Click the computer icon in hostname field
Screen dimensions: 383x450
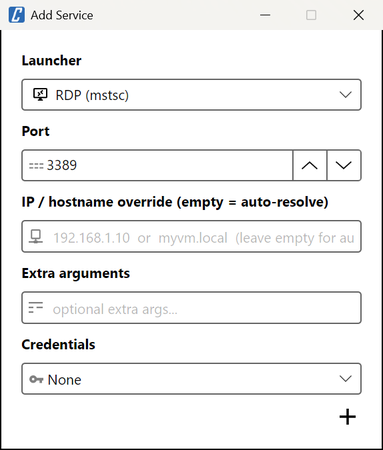(x=36, y=237)
